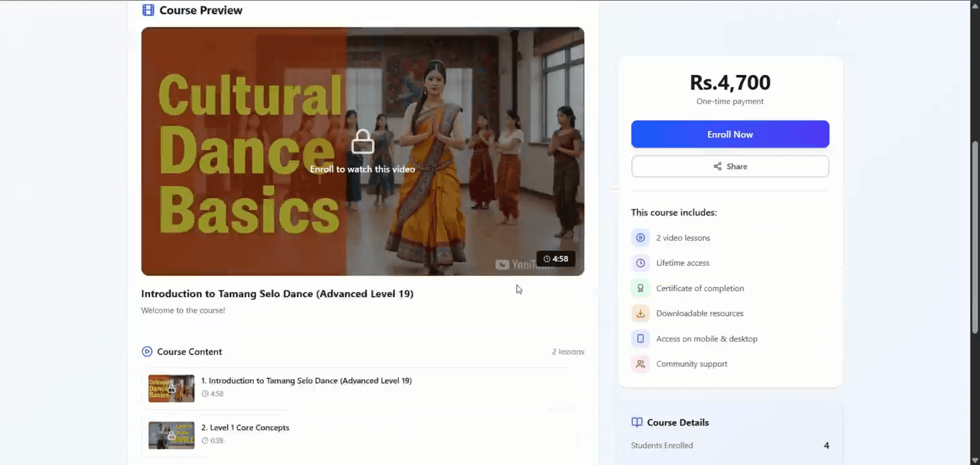Click the video lessons play icon
Viewport: 980px width, 465px height.
point(641,238)
